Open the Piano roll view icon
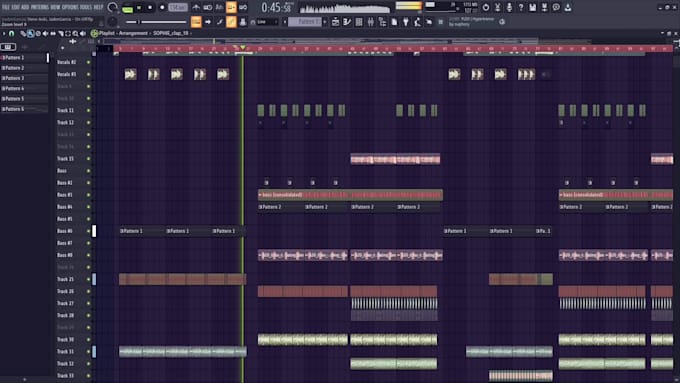Screen dimensions: 680x383 pos(347,22)
